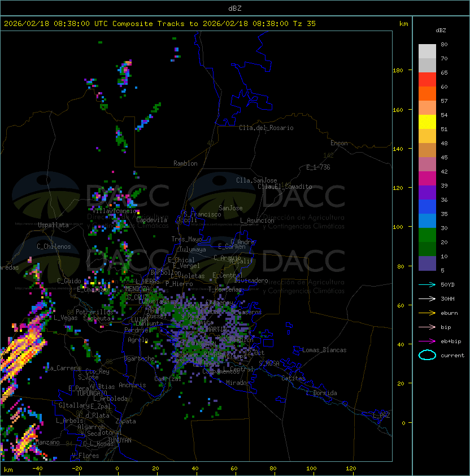Click the 'eb+bip' legend label

click(451, 341)
